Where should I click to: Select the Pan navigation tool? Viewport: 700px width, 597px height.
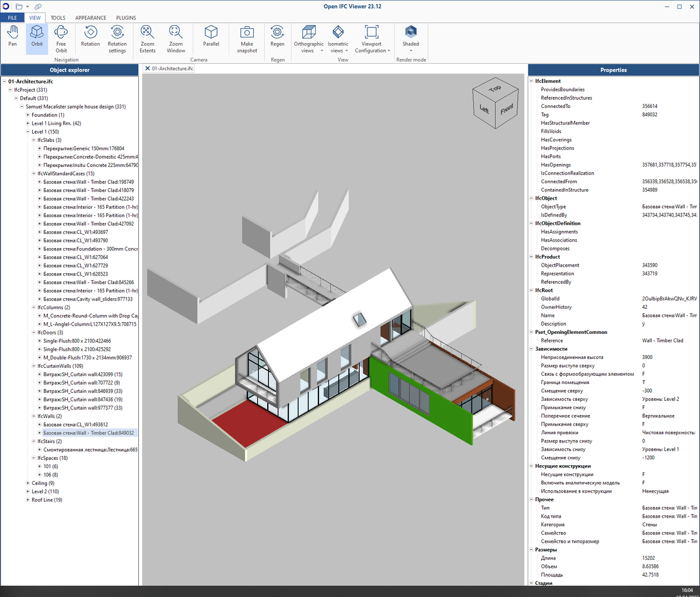tap(12, 39)
